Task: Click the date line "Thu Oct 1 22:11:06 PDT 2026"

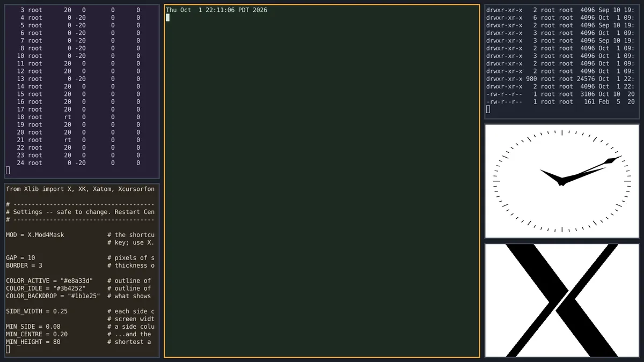Action: 216,10
